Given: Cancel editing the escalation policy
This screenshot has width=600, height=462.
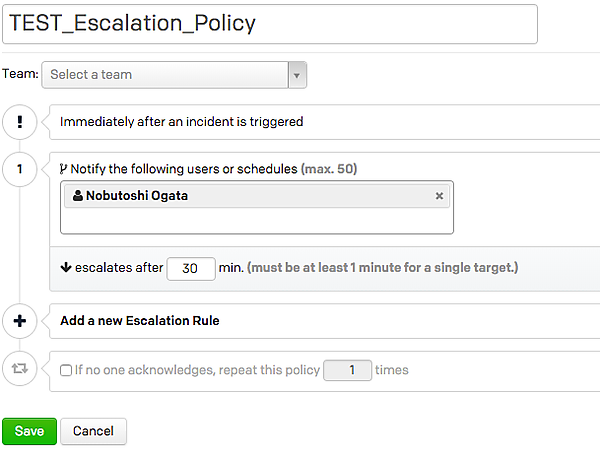Looking at the screenshot, I should pos(93,431).
